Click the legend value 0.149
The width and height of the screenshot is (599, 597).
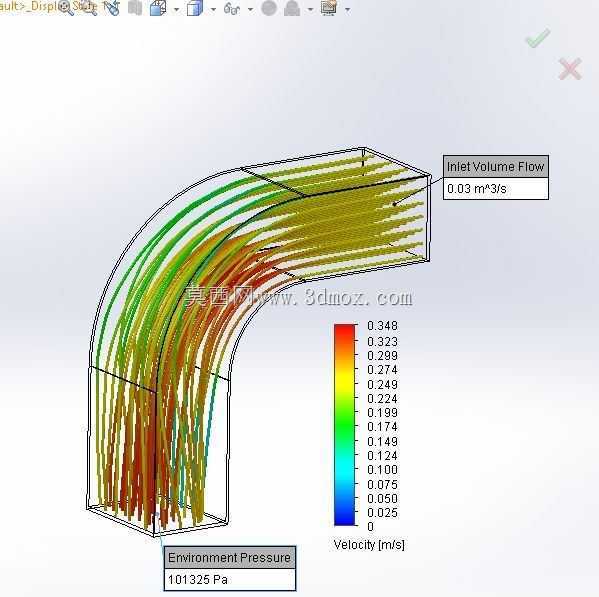click(382, 442)
